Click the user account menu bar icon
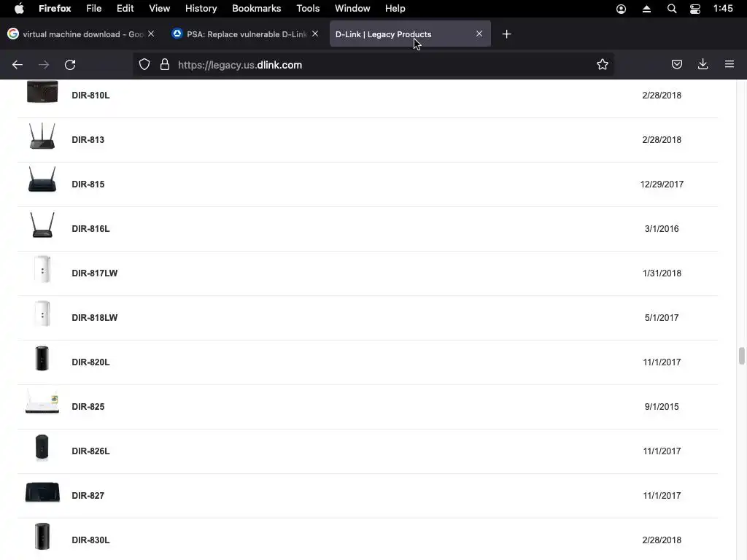747x560 pixels. 622,9
